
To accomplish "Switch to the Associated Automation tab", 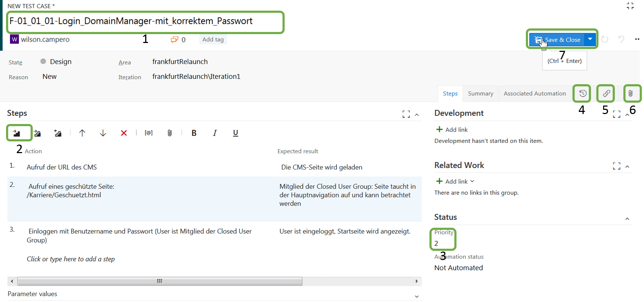I will 534,93.
